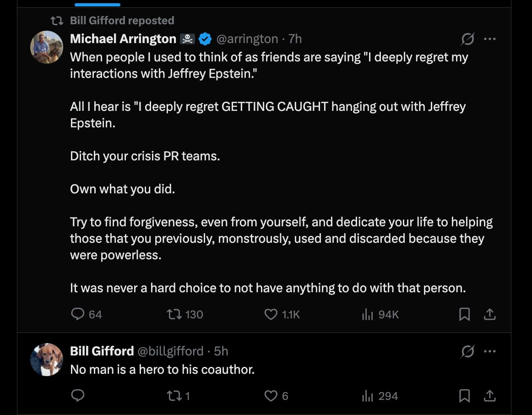Like Michael Arrington's post
532x415 pixels.
[x=271, y=314]
